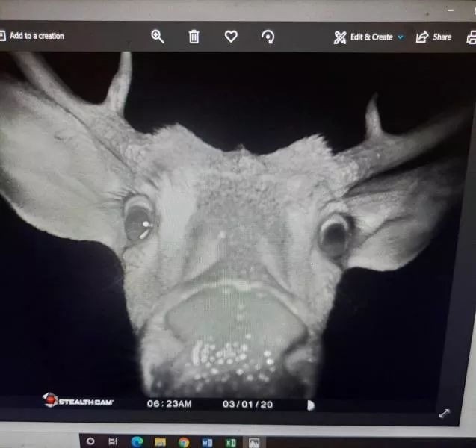Open Microsoft Word from the taskbar
This screenshot has height=448, width=476.
point(207,442)
